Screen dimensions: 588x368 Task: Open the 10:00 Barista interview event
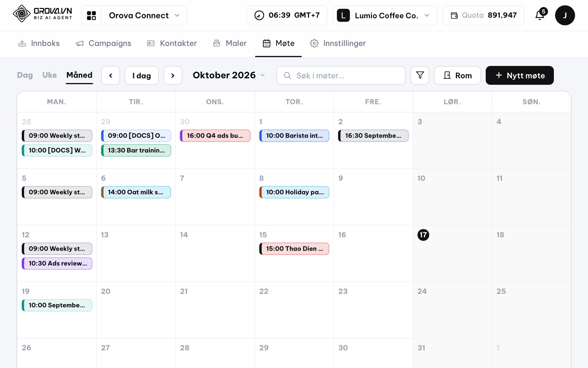pos(294,136)
